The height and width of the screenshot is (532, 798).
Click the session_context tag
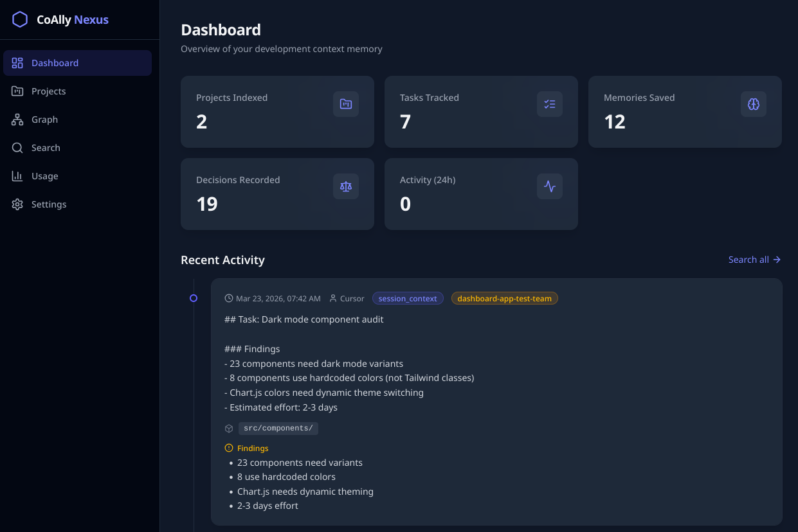tap(408, 299)
